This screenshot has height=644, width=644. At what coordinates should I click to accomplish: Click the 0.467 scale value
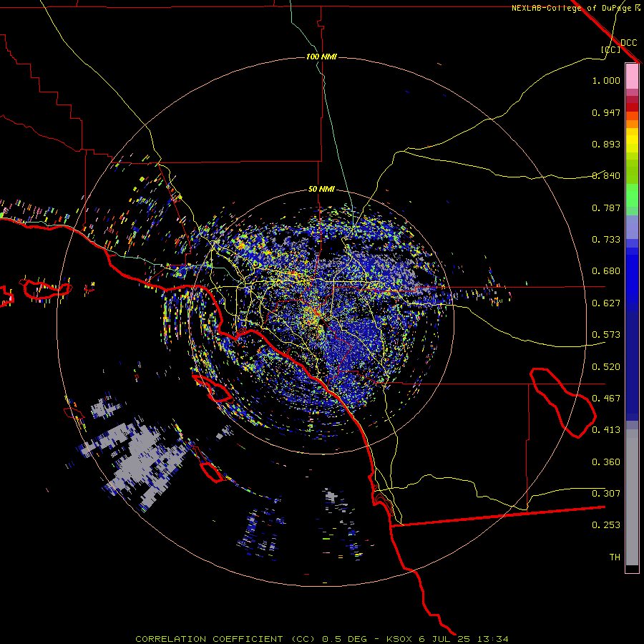[x=606, y=399]
